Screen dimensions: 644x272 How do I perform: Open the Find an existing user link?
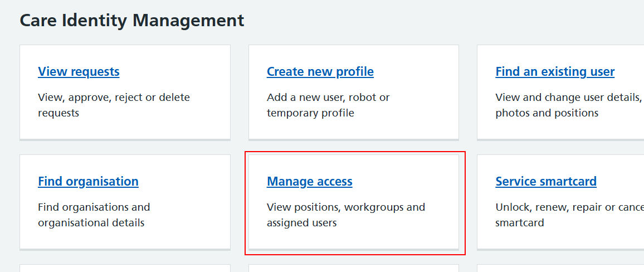(555, 72)
